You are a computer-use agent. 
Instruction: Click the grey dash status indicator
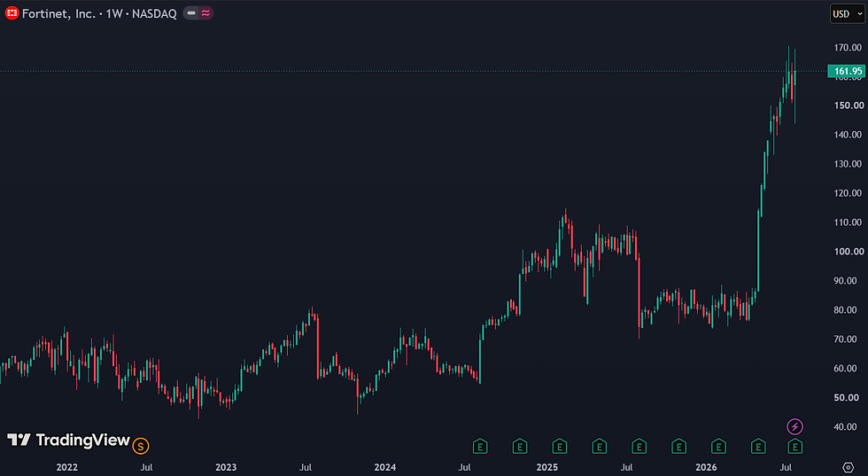191,13
